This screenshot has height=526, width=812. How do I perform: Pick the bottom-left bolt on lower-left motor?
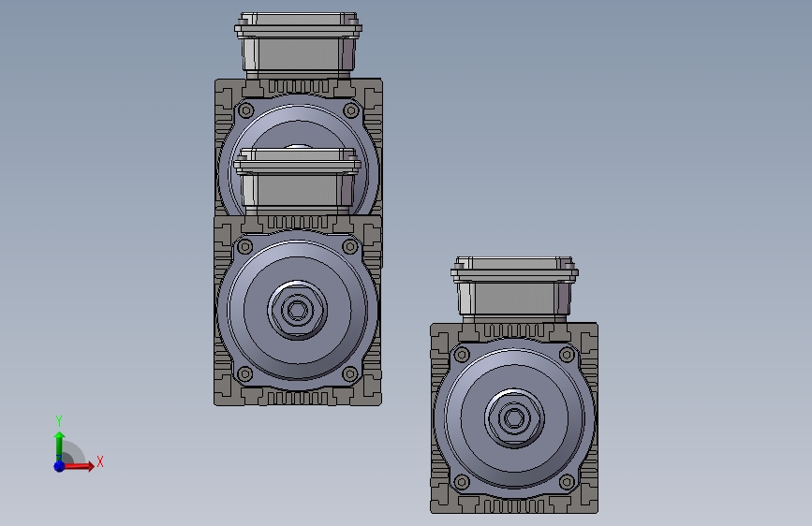245,373
